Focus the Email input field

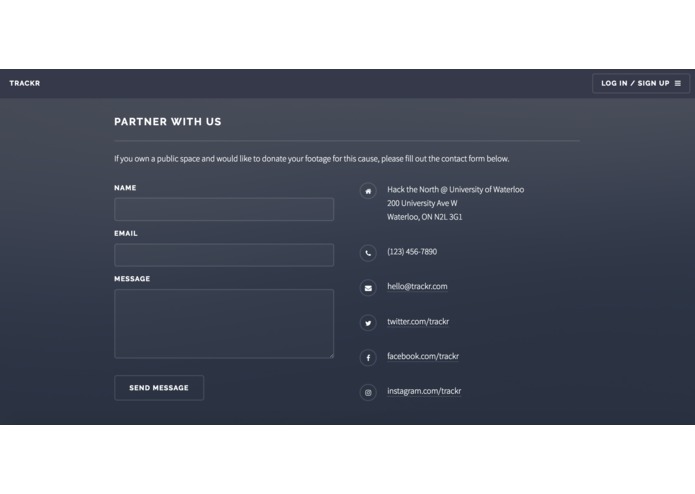(224, 255)
